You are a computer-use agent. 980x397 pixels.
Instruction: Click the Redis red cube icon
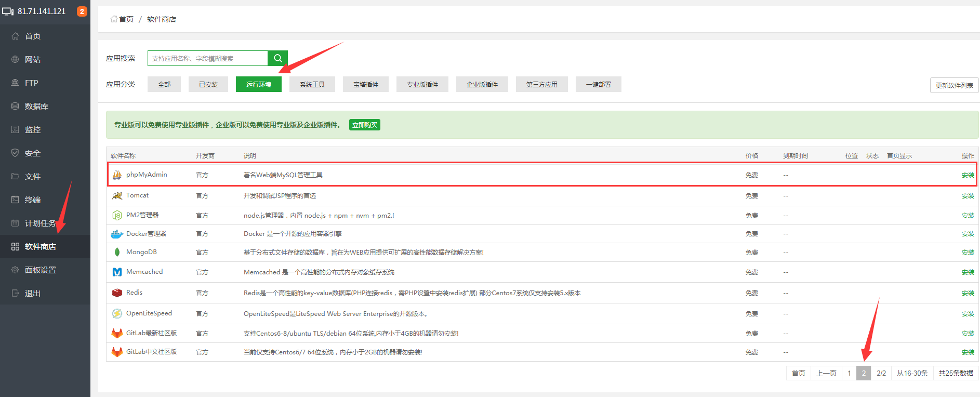117,293
